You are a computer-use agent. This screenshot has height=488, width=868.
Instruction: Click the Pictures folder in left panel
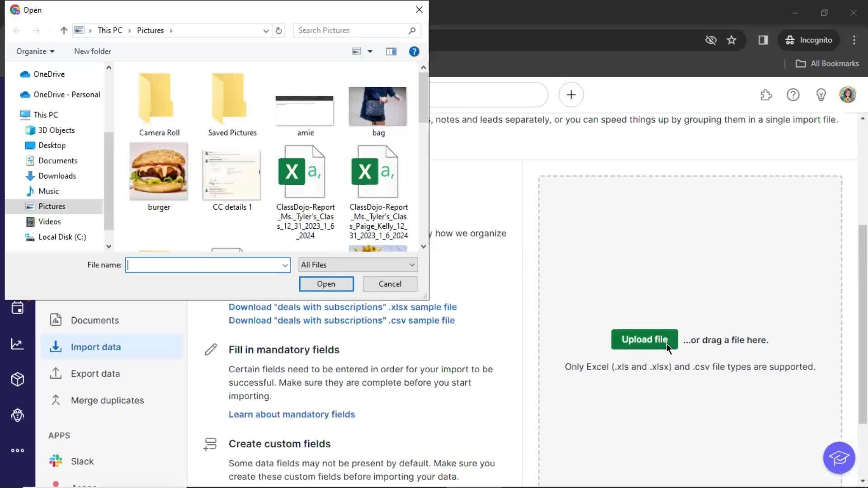coord(52,206)
